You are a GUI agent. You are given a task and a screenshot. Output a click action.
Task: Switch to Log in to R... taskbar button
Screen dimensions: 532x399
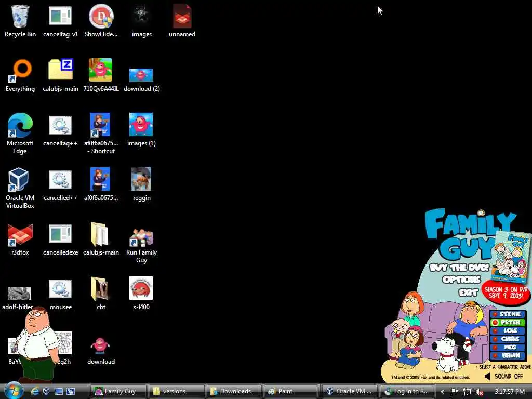[407, 391]
